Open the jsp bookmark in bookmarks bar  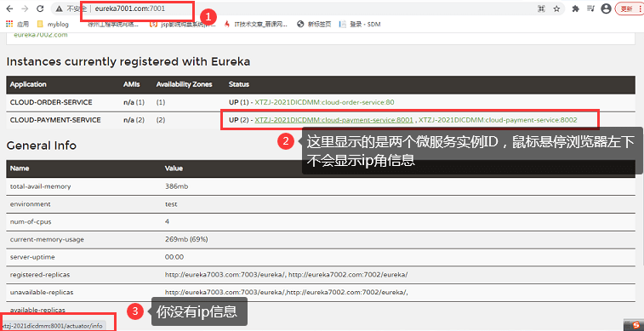183,24
